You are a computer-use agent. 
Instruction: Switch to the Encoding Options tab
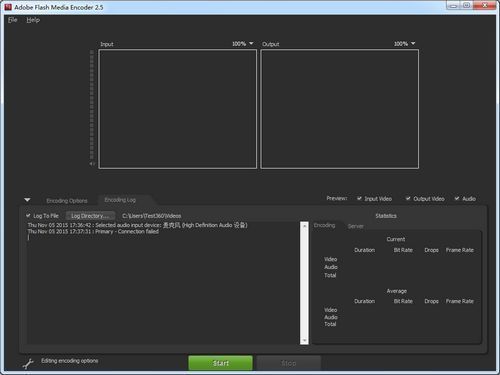tap(67, 201)
